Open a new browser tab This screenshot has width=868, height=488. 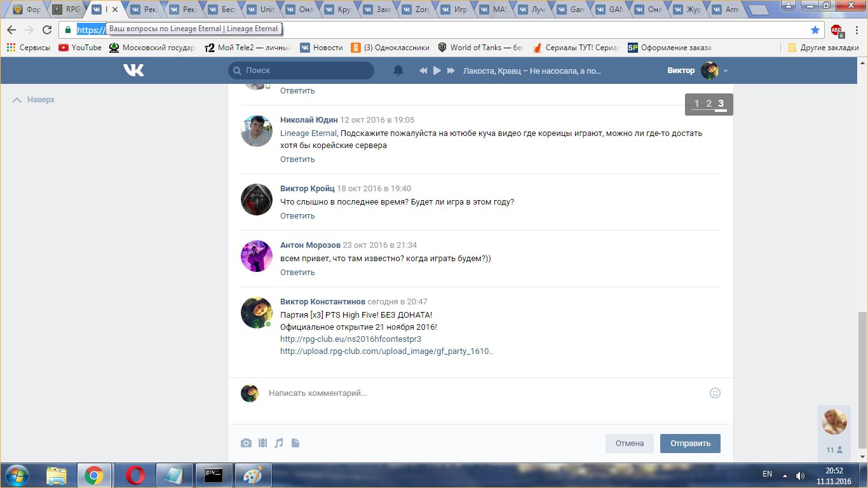(x=759, y=10)
